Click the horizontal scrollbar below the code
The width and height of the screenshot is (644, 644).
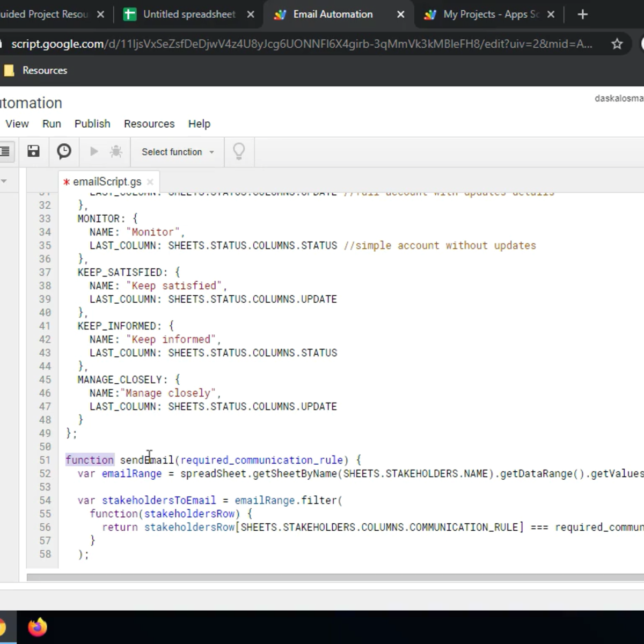pyautogui.click(x=333, y=577)
